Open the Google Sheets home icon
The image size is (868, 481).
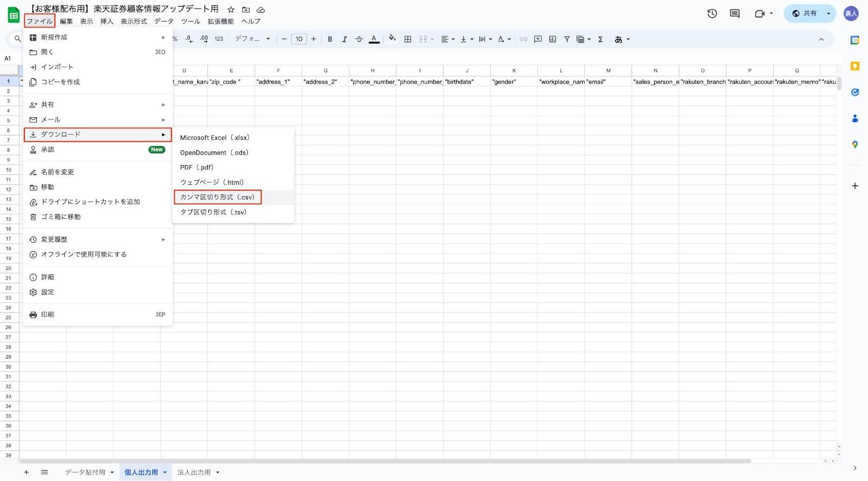(14, 15)
